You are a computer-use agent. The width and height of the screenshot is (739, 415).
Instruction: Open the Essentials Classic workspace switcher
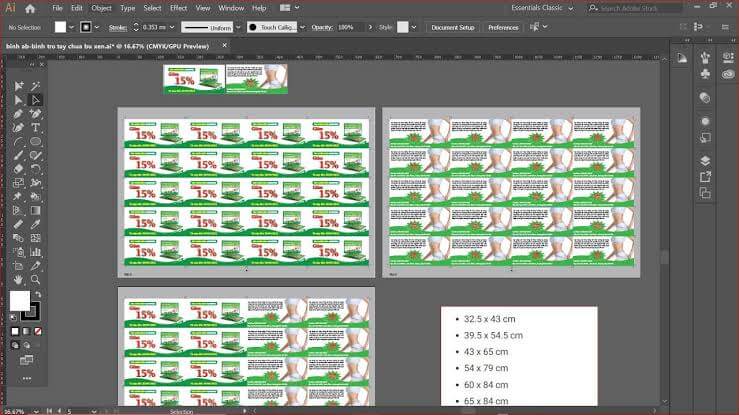pyautogui.click(x=542, y=8)
